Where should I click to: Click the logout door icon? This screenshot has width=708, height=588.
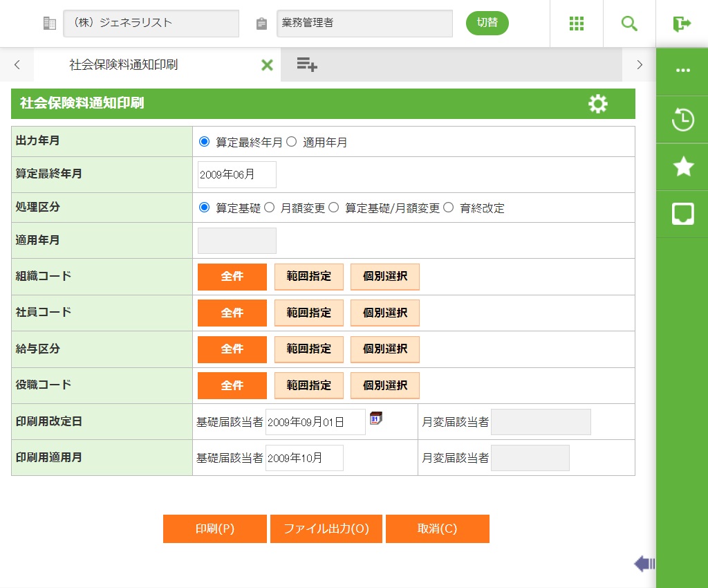(682, 24)
